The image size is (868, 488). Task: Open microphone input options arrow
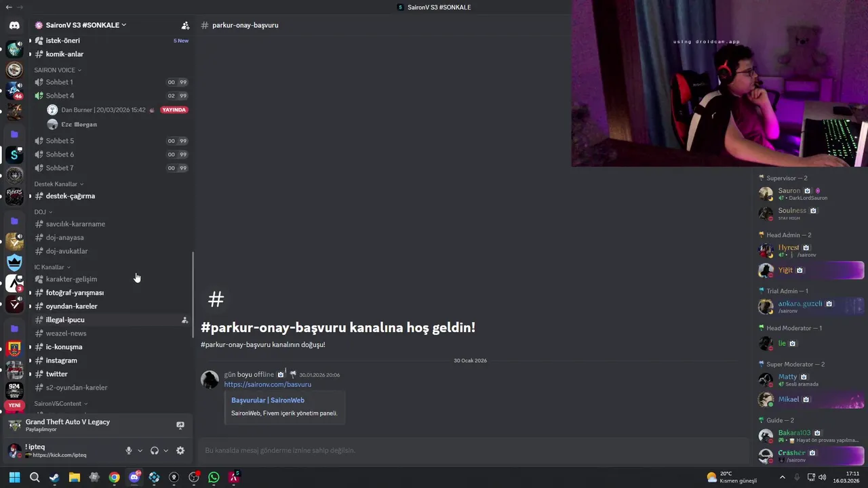click(x=140, y=451)
